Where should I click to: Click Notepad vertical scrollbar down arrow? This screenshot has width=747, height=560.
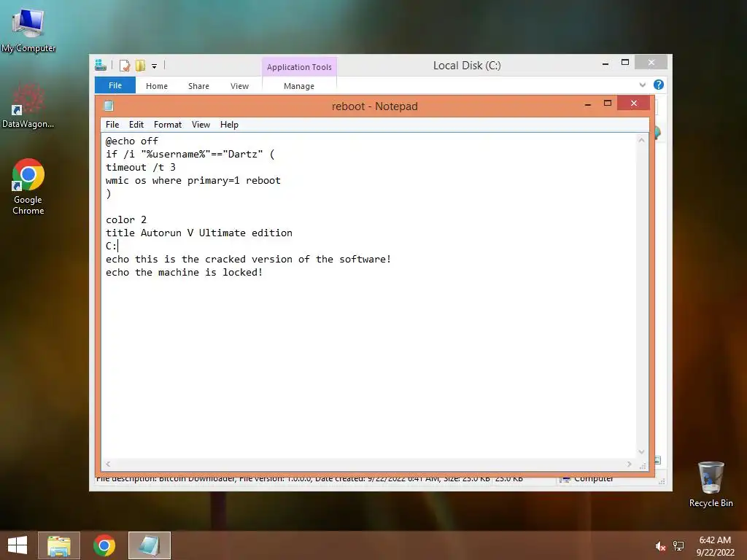click(x=641, y=452)
